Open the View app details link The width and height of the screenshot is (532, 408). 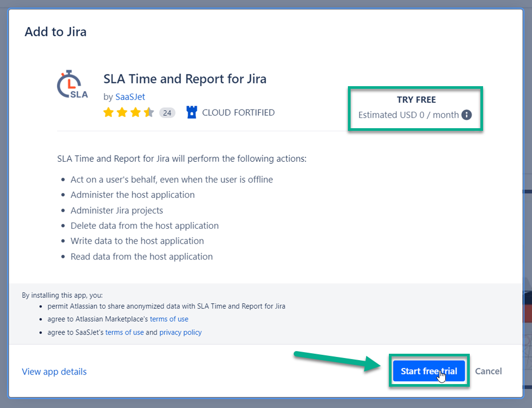click(x=54, y=372)
